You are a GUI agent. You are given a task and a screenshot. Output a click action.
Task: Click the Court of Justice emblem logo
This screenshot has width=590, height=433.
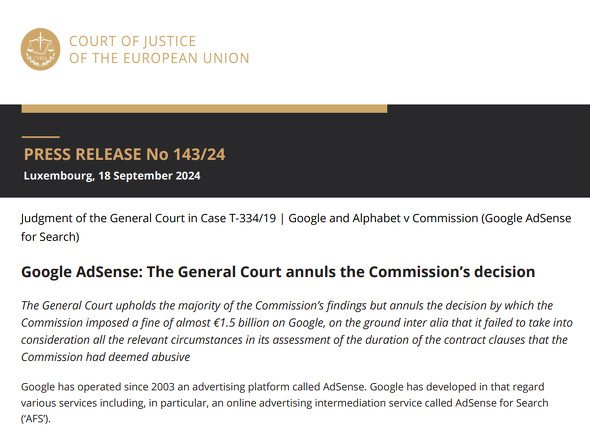coord(40,49)
